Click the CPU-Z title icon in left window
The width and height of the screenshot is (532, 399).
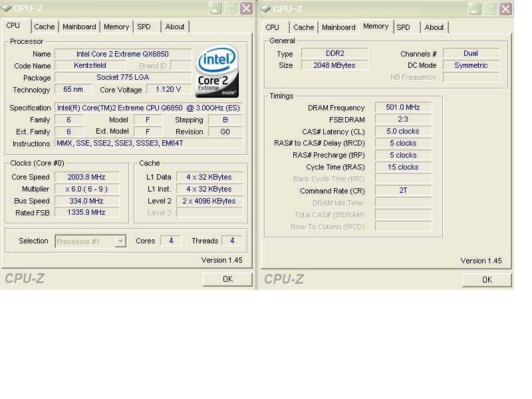pos(6,8)
